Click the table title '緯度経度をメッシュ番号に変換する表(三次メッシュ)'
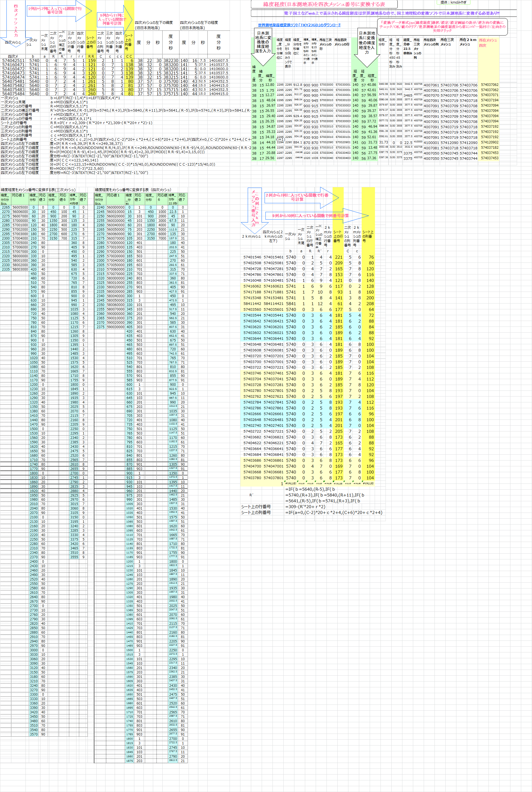This screenshot has height=792, width=532. pyautogui.click(x=38, y=190)
